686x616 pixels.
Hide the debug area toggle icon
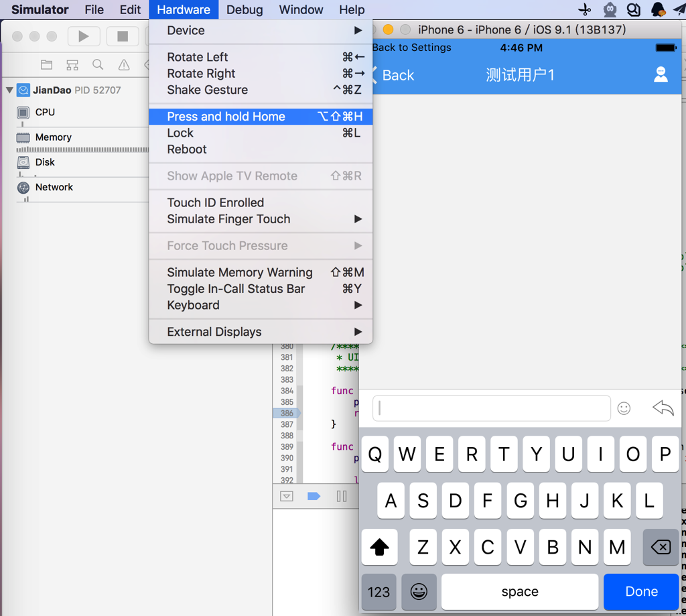pyautogui.click(x=287, y=496)
